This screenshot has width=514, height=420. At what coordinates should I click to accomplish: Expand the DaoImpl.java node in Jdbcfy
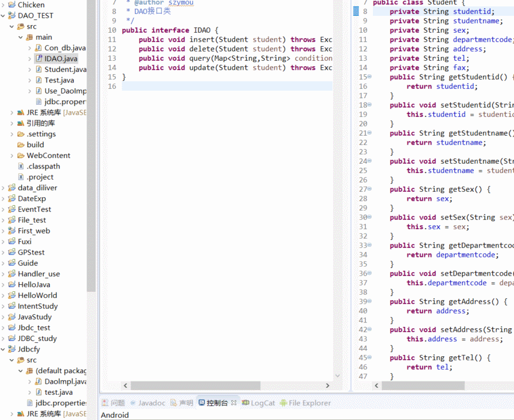29,381
